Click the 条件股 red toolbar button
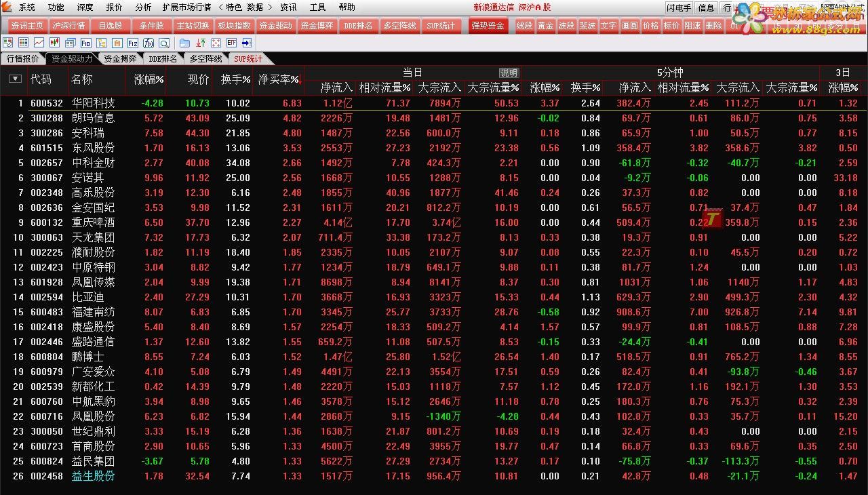The height and width of the screenshot is (495, 868). tap(151, 26)
